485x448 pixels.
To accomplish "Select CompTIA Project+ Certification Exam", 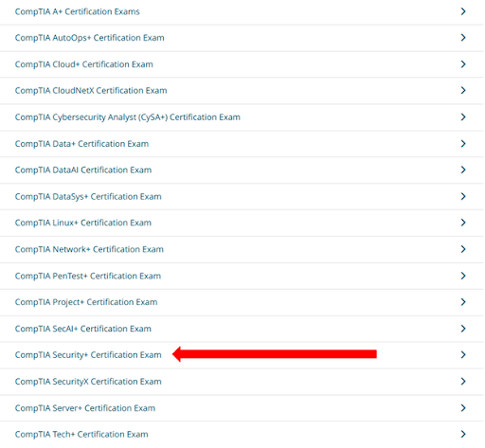I will pos(86,302).
